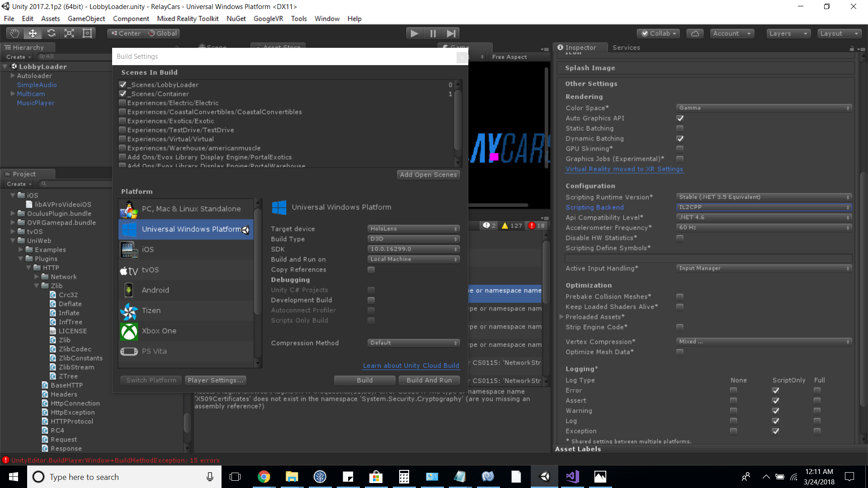
Task: Check the Experiences/Exotics/Exotic scene
Action: click(122, 121)
